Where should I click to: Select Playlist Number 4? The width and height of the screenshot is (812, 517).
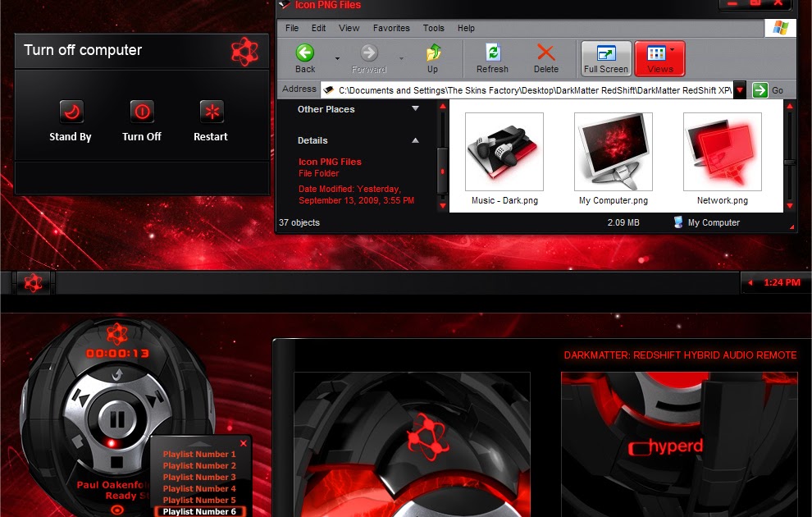tap(199, 488)
